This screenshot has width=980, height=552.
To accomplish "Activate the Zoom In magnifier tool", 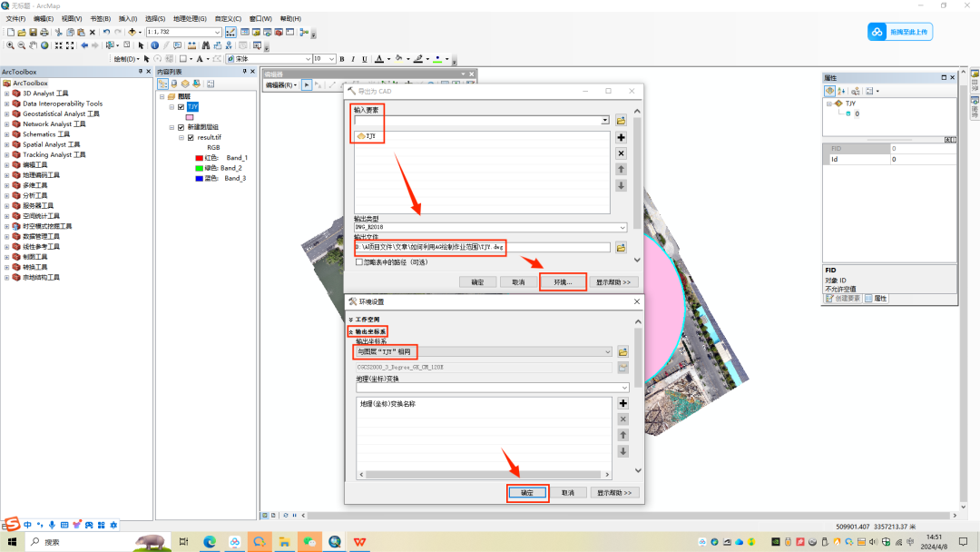I will tap(10, 45).
